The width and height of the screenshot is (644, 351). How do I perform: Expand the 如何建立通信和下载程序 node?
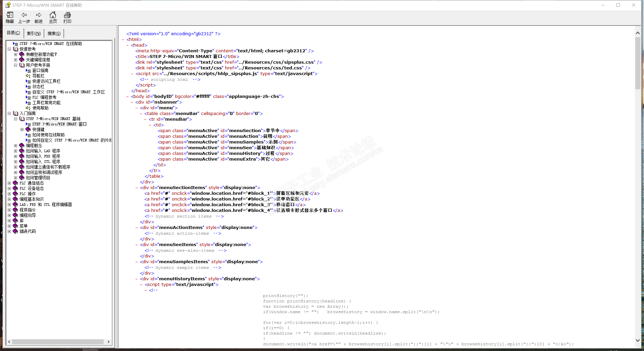15,167
